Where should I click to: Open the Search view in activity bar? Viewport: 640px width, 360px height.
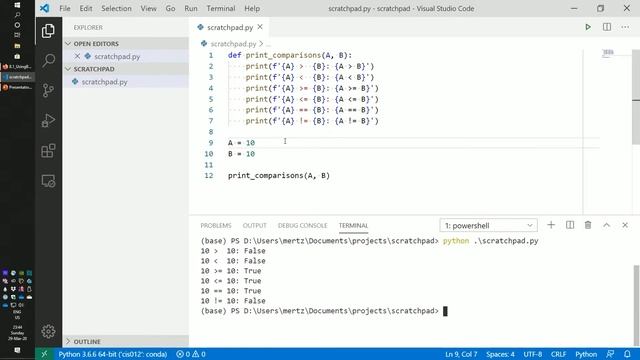[x=48, y=60]
